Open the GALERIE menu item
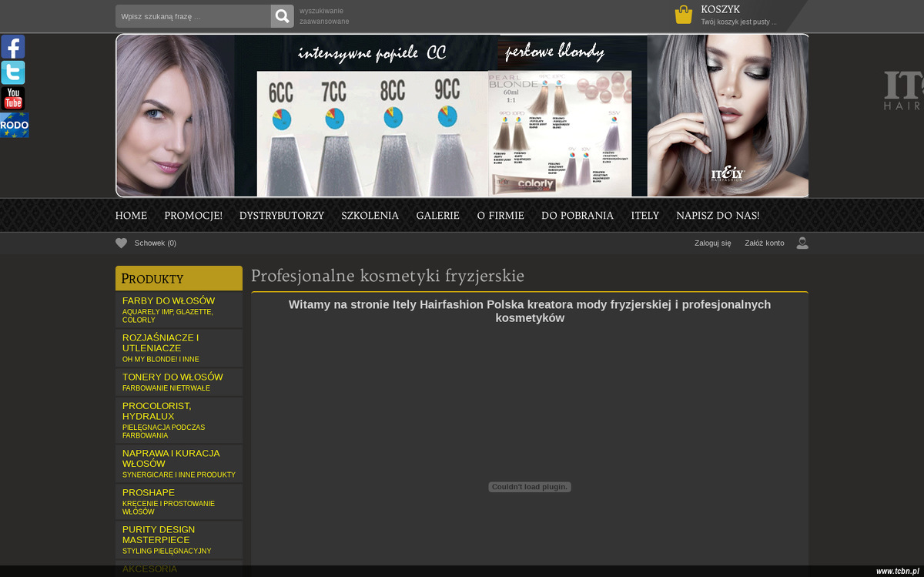This screenshot has width=924, height=577. click(x=438, y=216)
